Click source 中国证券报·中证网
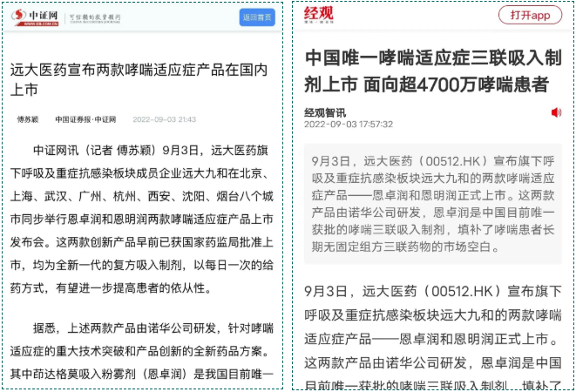The height and width of the screenshot is (392, 576). point(85,119)
